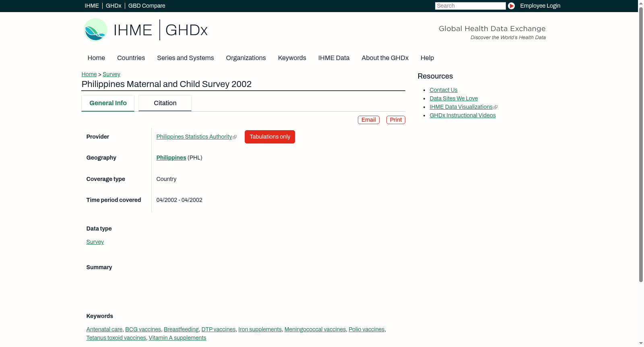This screenshot has width=644, height=347.
Task: Open the Antenatal care keyword
Action: pyautogui.click(x=104, y=329)
